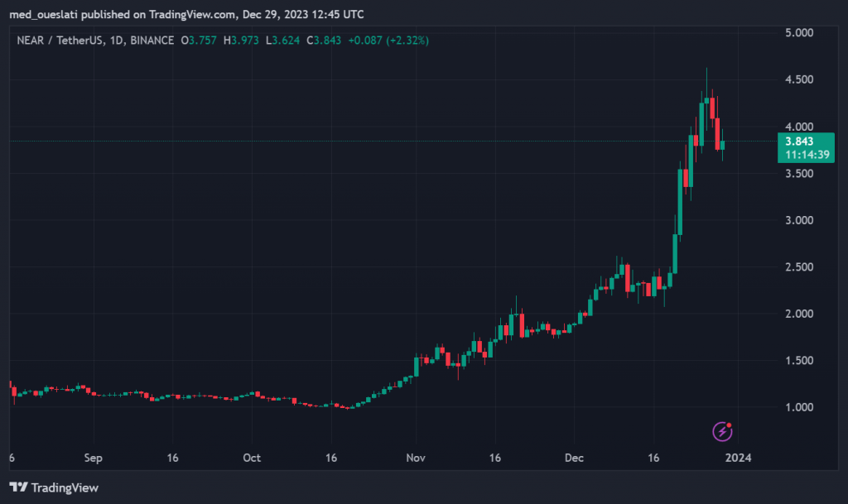Viewport: 848px width, 504px height.
Task: Click the Sep label on time axis
Action: point(94,458)
